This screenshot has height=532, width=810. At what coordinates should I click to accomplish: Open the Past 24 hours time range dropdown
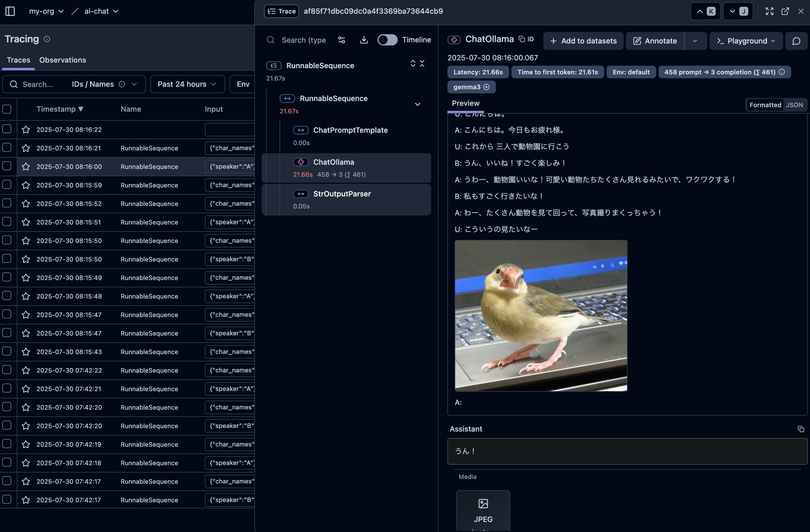pos(187,84)
